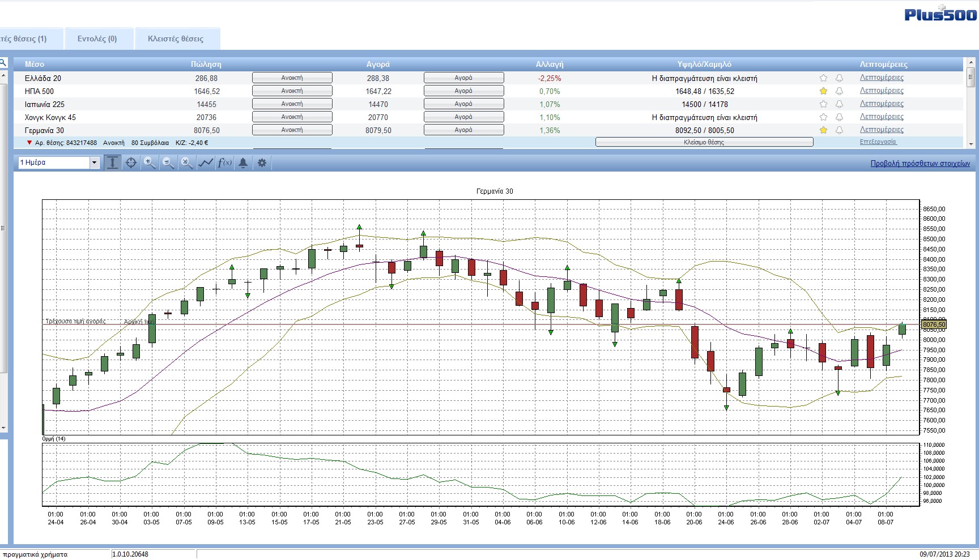Screen dimensions: 979x560
Task: Click the -2,25% change value
Action: point(550,78)
